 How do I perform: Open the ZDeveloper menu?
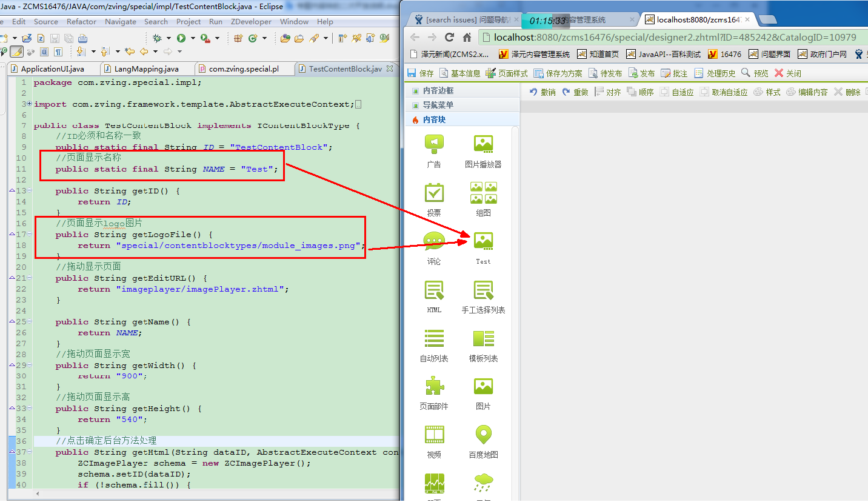(x=251, y=22)
